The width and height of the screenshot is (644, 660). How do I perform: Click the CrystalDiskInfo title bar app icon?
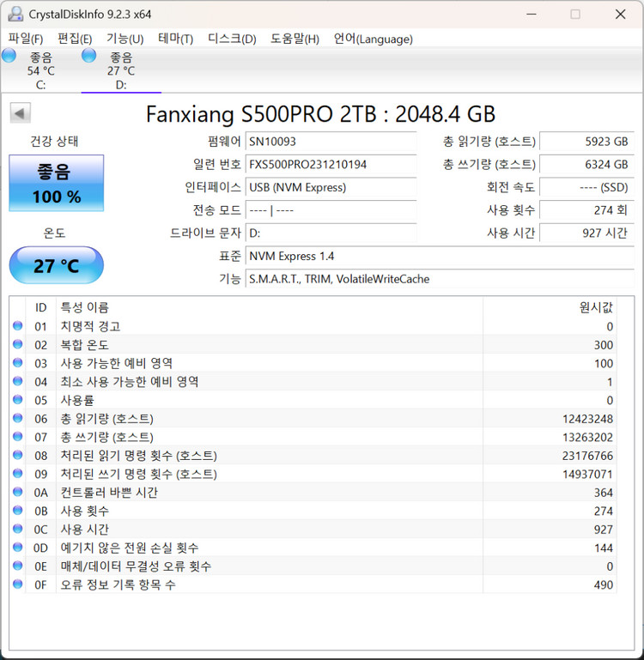pos(15,14)
